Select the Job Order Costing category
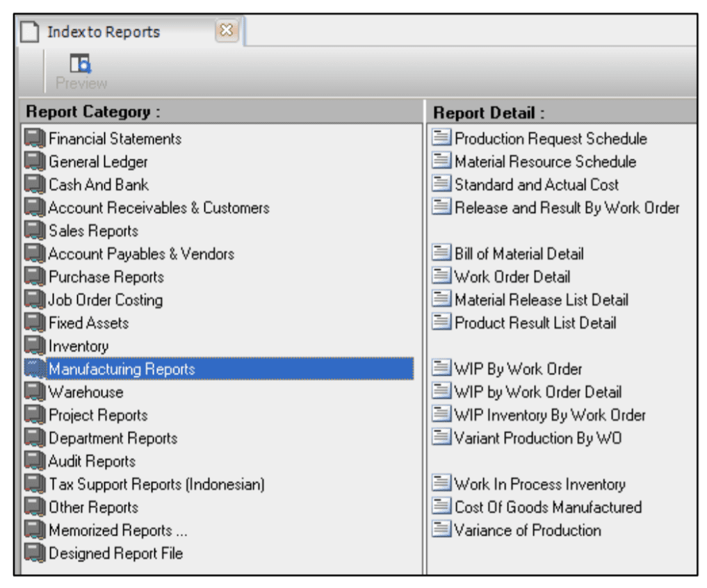Image resolution: width=707 pixels, height=588 pixels. tap(105, 300)
